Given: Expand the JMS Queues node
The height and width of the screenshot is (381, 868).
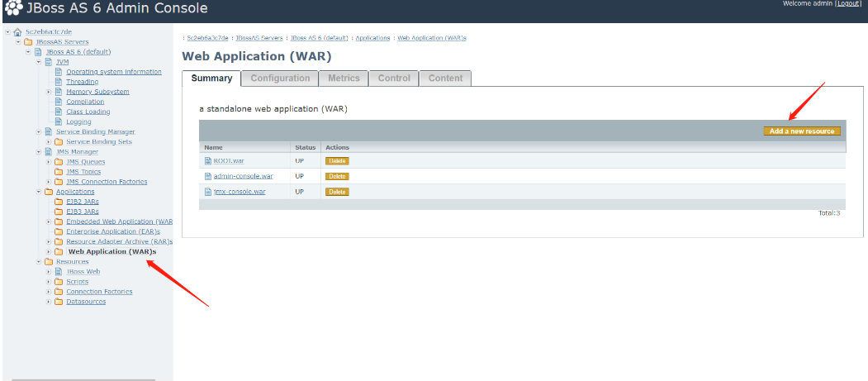Looking at the screenshot, I should pyautogui.click(x=49, y=162).
